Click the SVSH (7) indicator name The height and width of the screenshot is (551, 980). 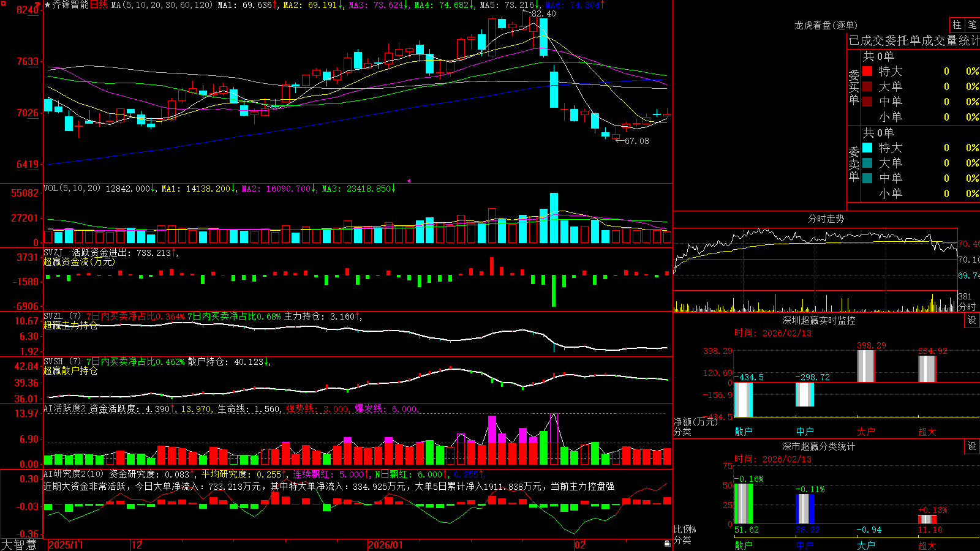pyautogui.click(x=62, y=361)
